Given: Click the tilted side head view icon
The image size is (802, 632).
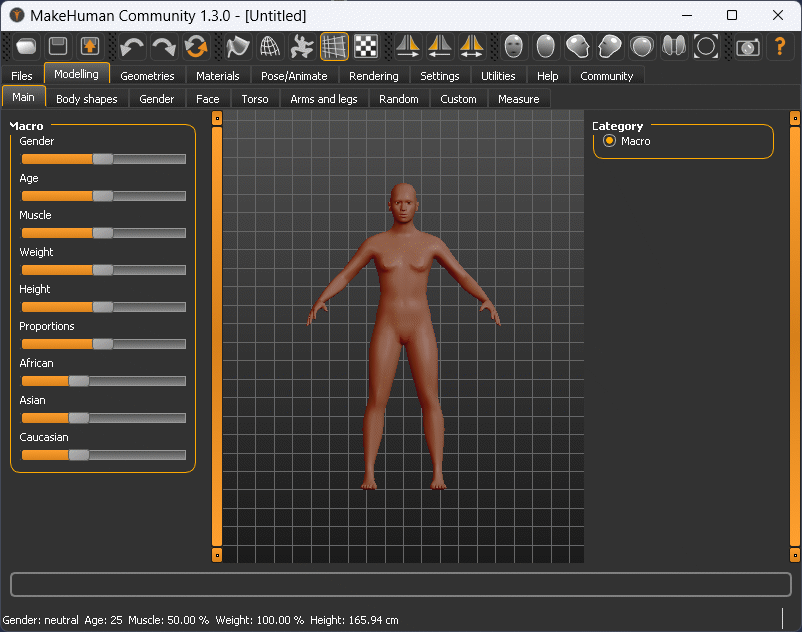Looking at the screenshot, I should click(577, 47).
